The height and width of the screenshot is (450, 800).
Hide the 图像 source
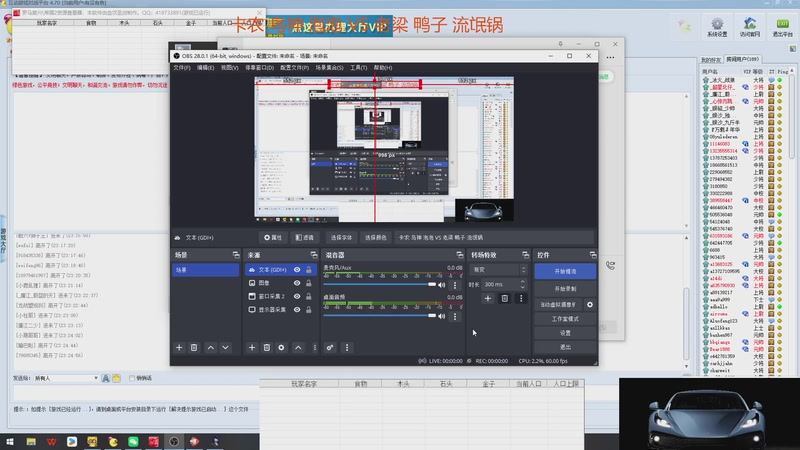coord(297,283)
